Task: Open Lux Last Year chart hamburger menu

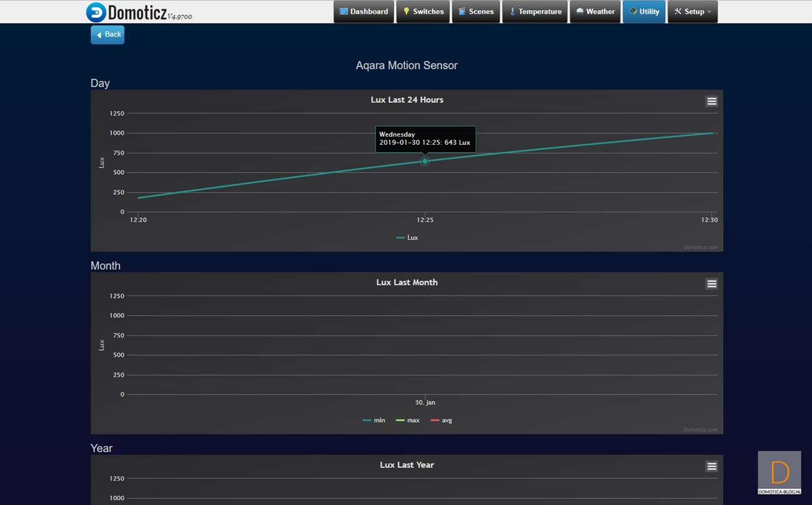Action: coord(711,466)
